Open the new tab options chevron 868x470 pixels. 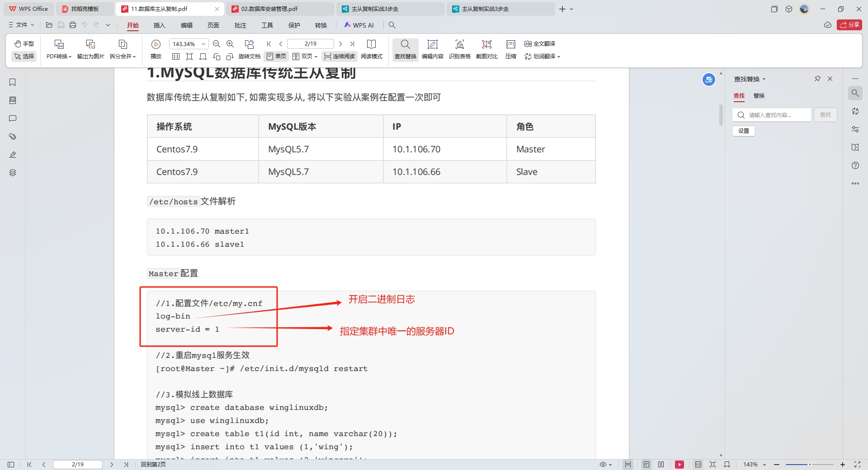[x=571, y=9]
